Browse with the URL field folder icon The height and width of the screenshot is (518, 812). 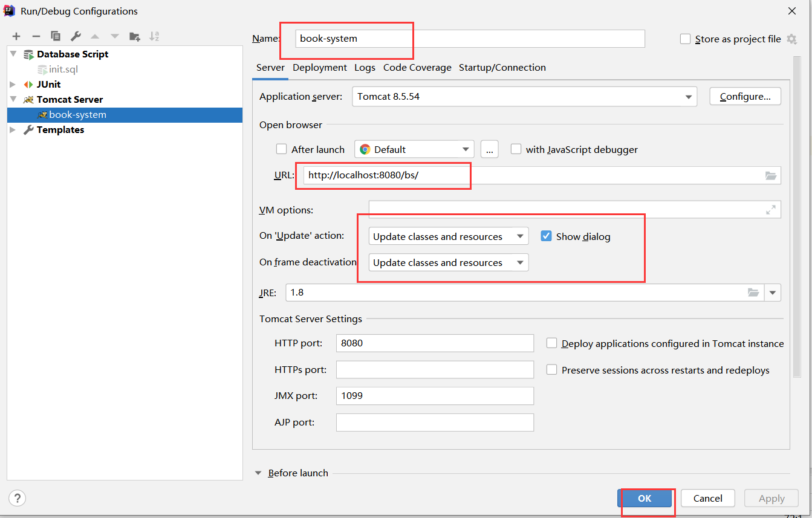(x=770, y=175)
